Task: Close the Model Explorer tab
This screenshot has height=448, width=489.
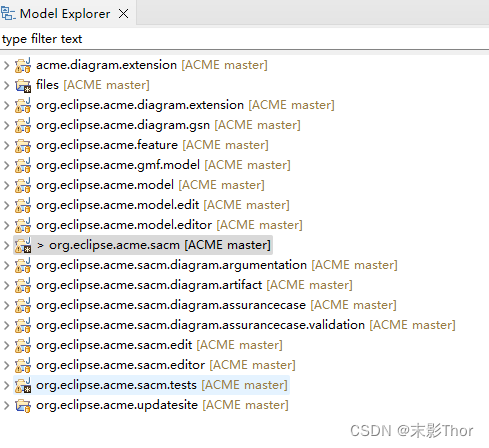Action: tap(124, 14)
